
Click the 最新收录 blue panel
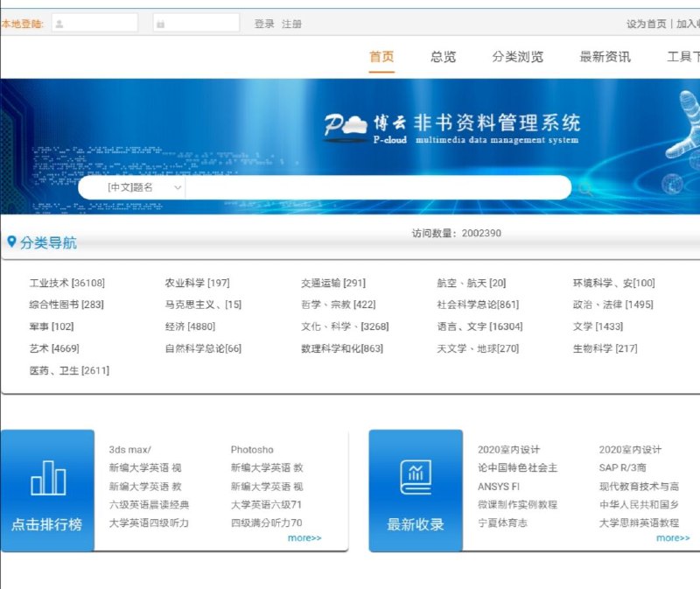coord(416,490)
